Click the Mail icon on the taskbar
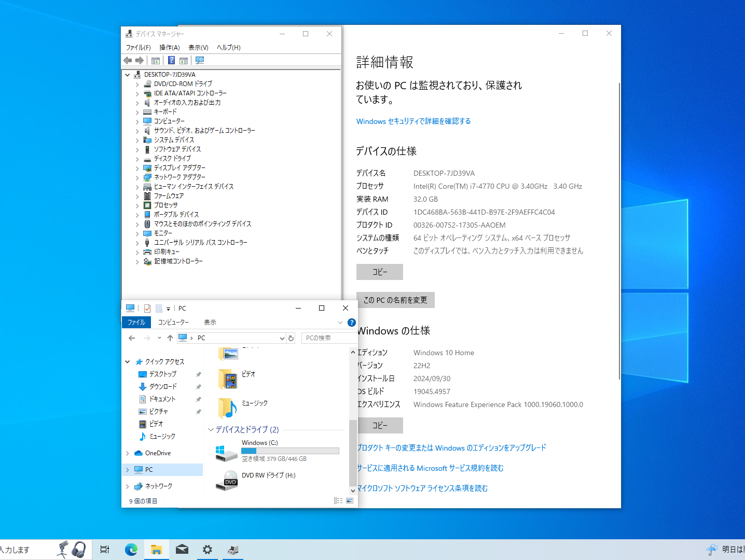 182,550
